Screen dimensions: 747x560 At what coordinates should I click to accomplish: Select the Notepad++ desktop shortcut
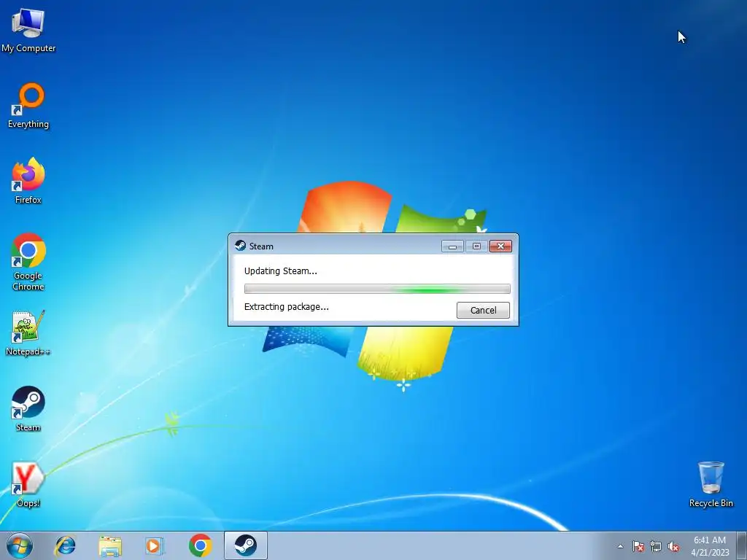click(28, 332)
